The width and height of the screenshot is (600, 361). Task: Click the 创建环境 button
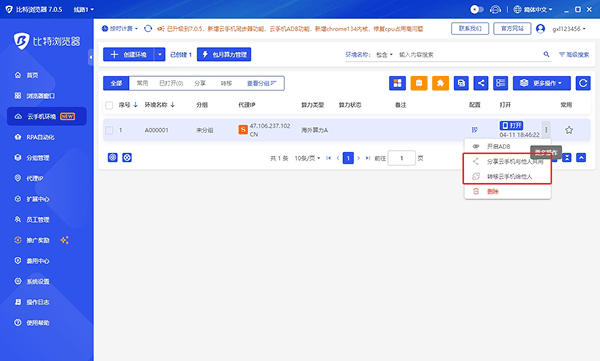[x=128, y=54]
